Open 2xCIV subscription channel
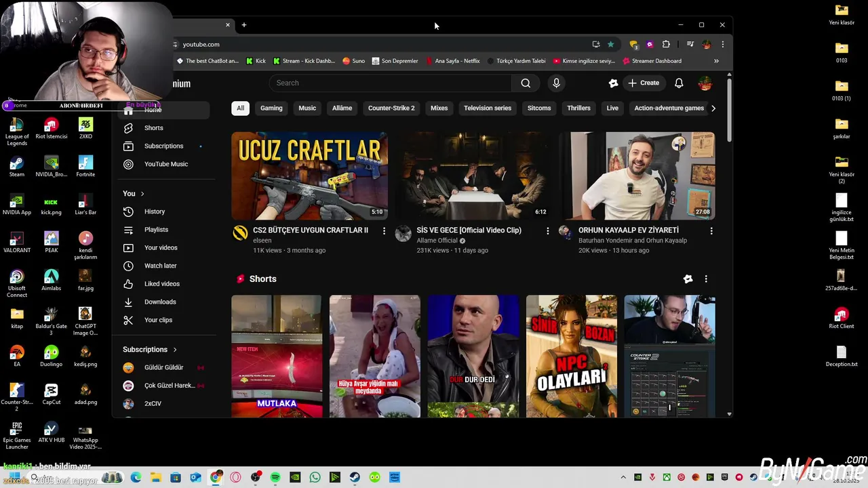Screen dimensions: 868x488 (x=153, y=403)
